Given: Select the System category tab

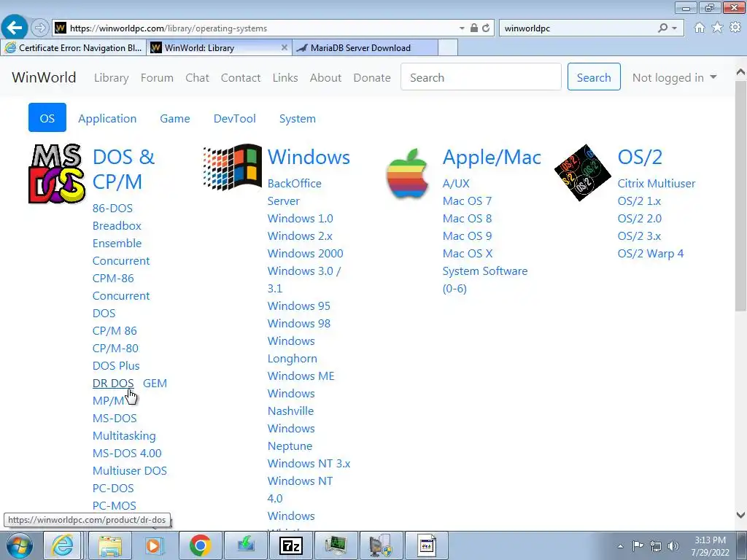Looking at the screenshot, I should 298,119.
